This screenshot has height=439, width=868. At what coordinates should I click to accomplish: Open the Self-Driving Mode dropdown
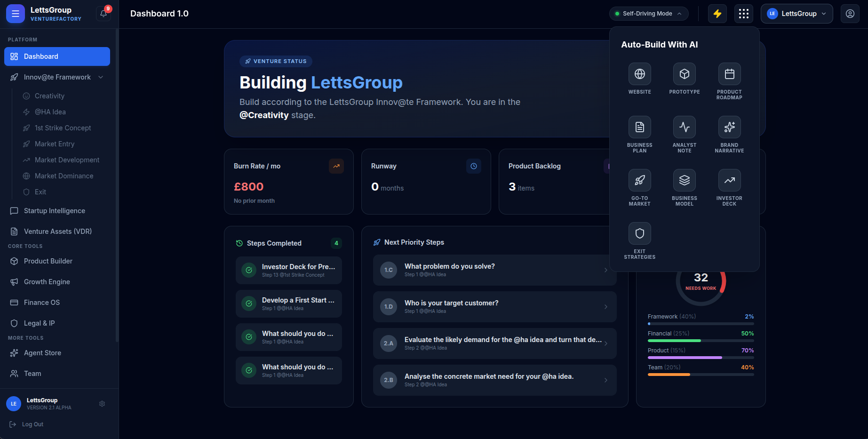click(649, 14)
